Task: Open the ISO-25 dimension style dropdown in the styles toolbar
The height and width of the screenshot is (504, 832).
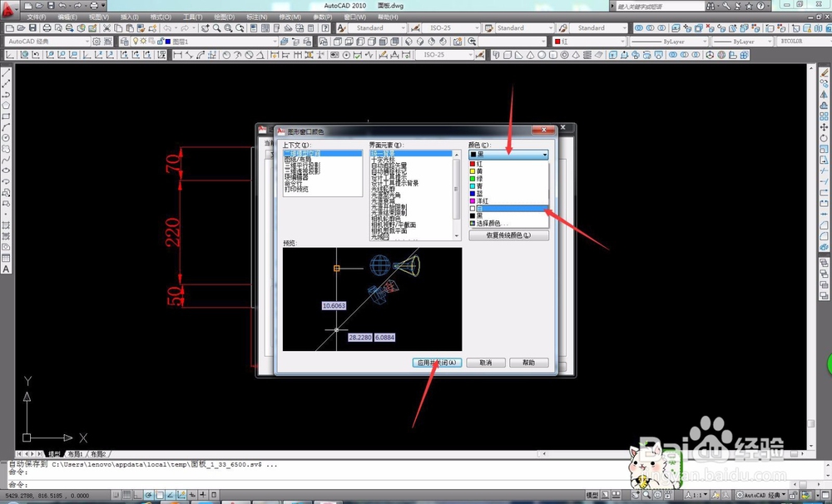Action: (451, 27)
